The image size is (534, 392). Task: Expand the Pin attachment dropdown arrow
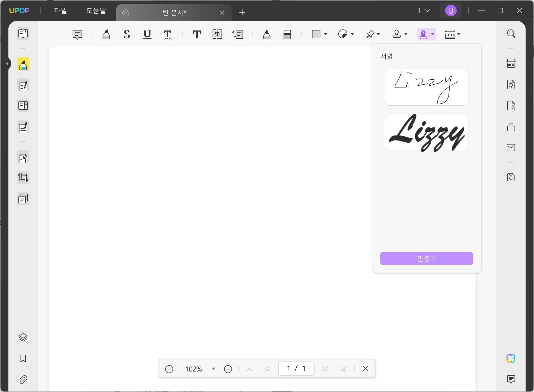(x=378, y=34)
